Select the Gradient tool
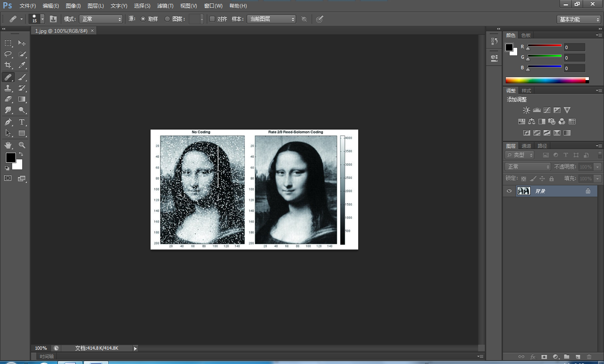Viewport: 604px width, 364px height. [22, 99]
